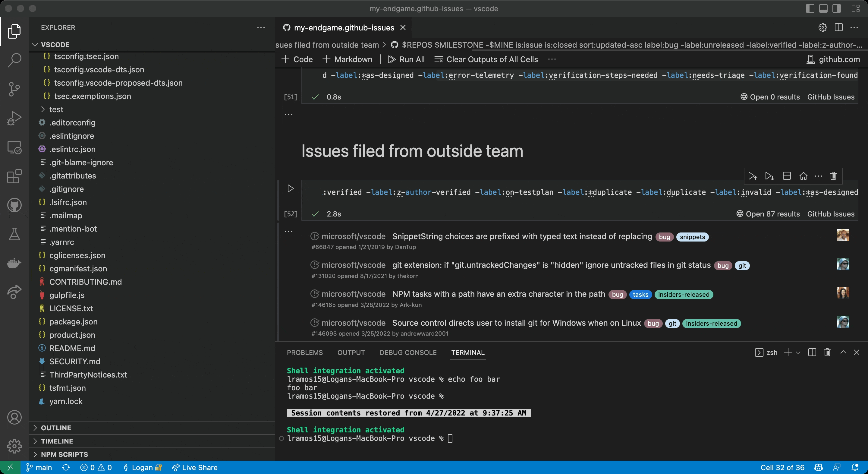This screenshot has width=868, height=474.
Task: Open the Live Share activity bar view
Action: click(14, 292)
